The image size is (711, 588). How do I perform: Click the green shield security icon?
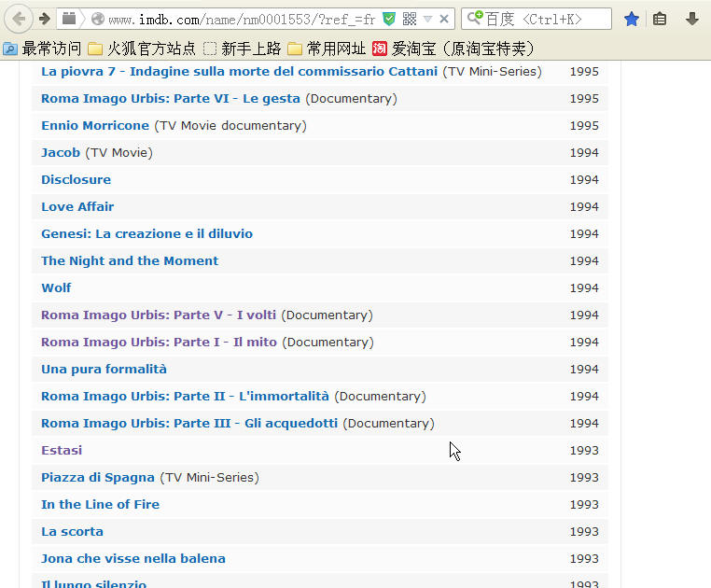click(x=389, y=19)
